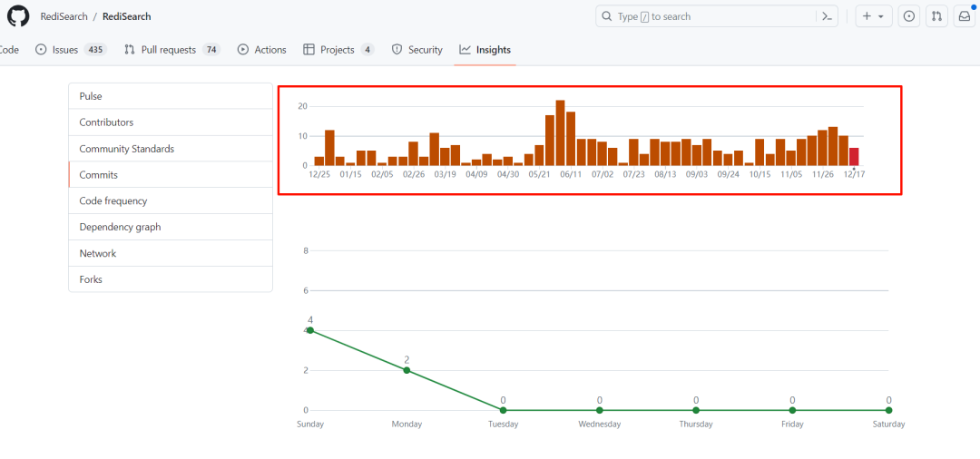The image size is (980, 459).
Task: Click the RediSearch repository name link
Action: (127, 16)
